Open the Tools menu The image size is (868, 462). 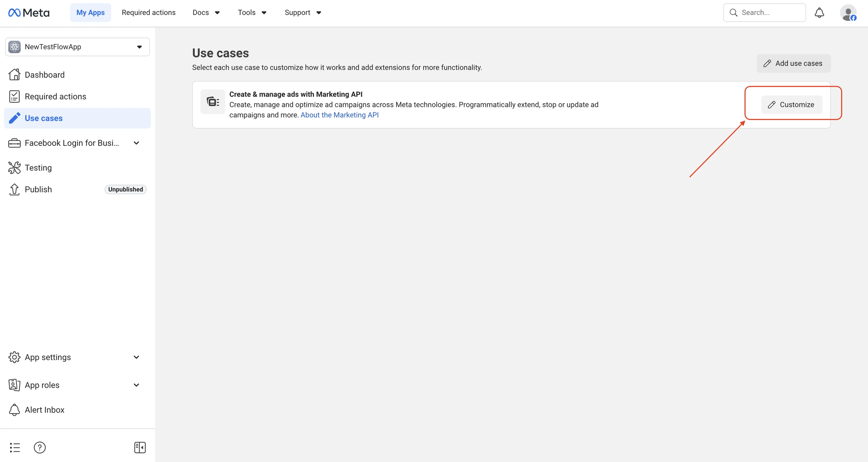(252, 13)
